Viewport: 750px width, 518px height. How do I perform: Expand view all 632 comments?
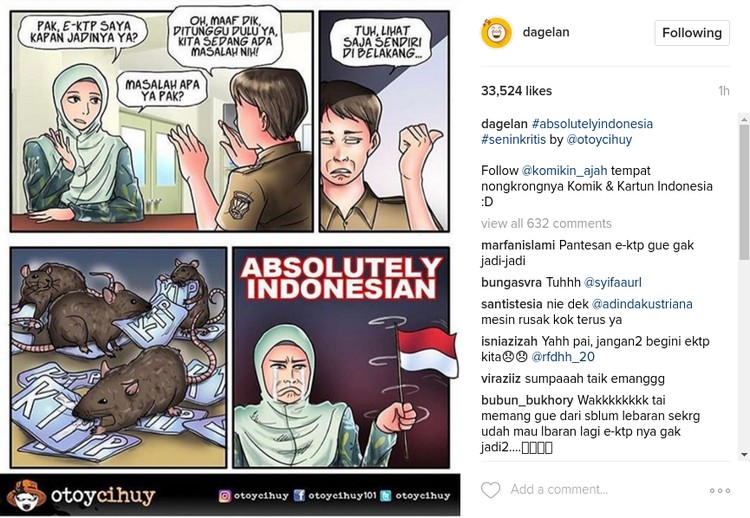pyautogui.click(x=546, y=223)
